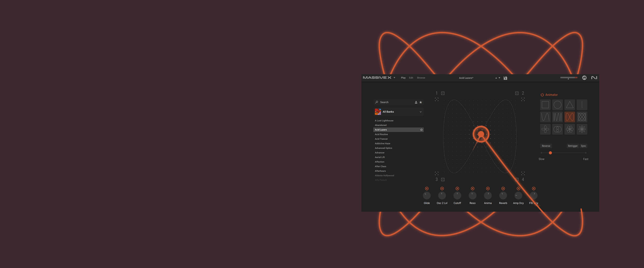Click the orange morph puck in XY pad
Screen dimensions: 644x268
[481, 134]
